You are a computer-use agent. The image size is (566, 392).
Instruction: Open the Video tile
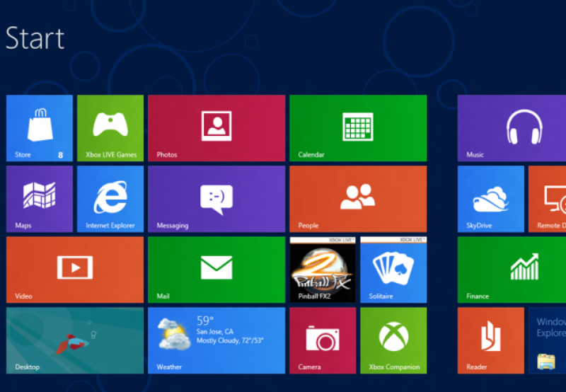75,270
